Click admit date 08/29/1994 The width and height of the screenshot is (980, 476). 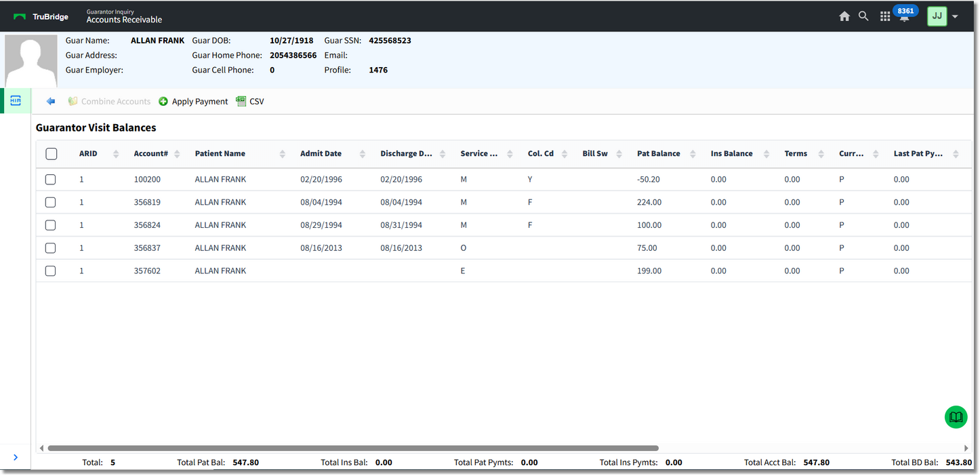(x=321, y=225)
